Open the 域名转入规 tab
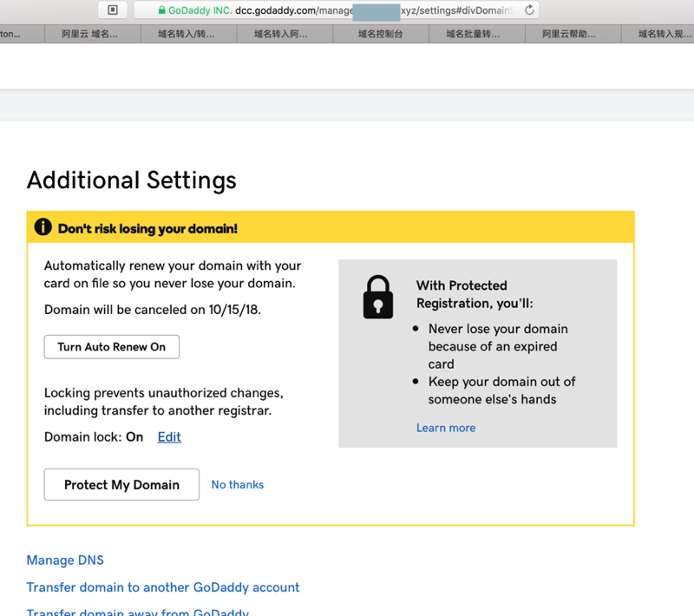 click(665, 35)
